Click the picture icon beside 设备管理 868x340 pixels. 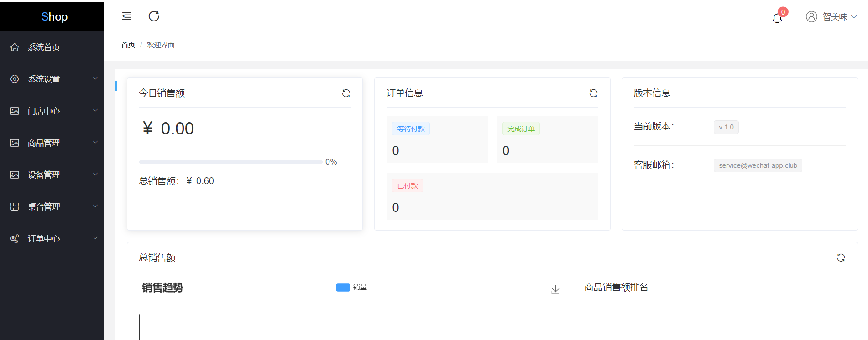pyautogui.click(x=15, y=175)
